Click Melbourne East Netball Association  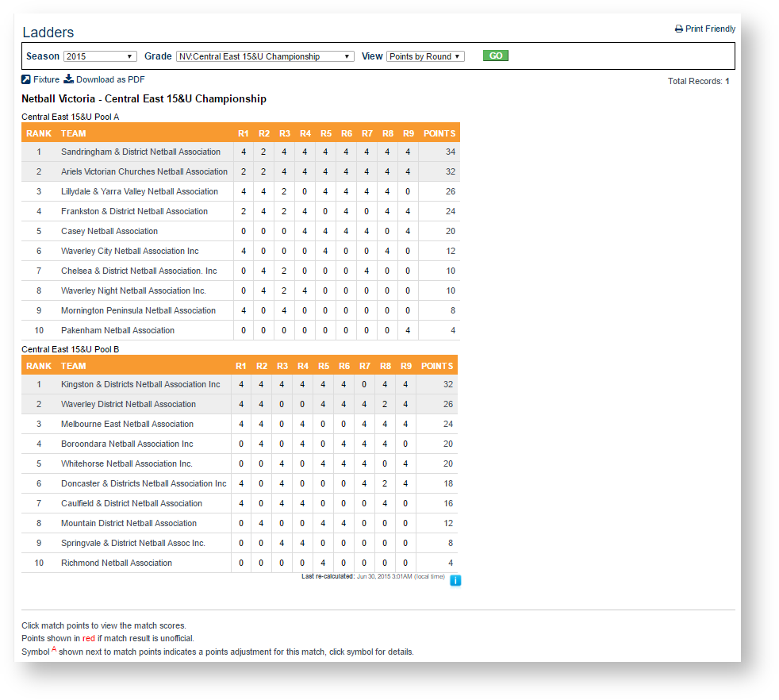(127, 424)
